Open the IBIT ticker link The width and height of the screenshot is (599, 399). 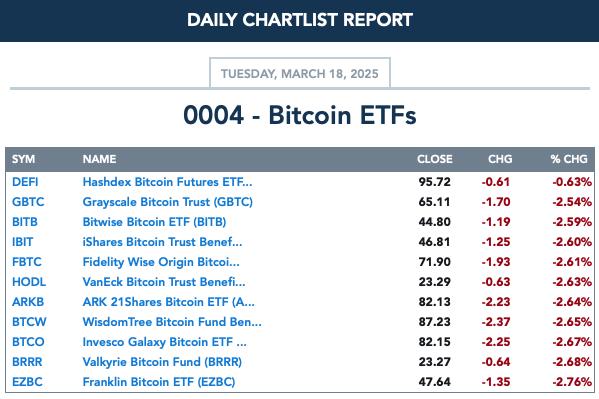[x=23, y=242]
